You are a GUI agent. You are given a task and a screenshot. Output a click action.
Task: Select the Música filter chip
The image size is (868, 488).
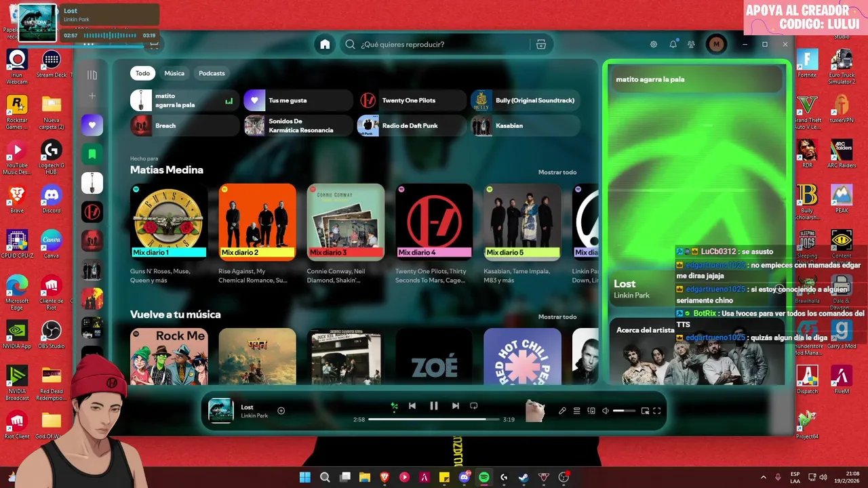pos(174,73)
